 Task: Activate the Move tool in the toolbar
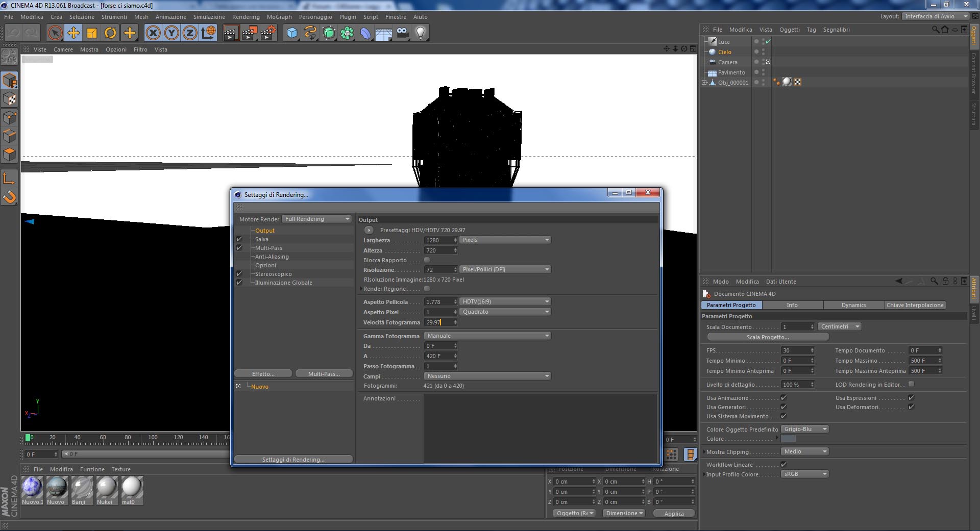point(73,33)
